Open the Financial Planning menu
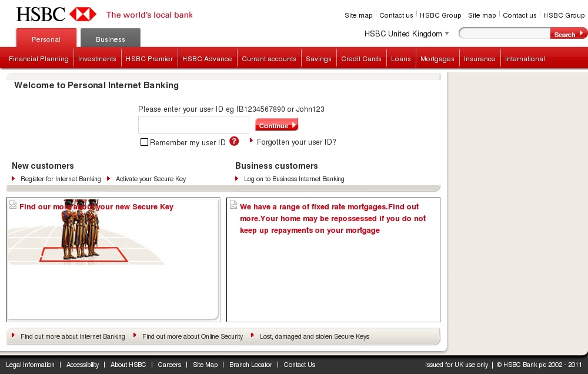Screen dimensions: 588x374 (x=39, y=59)
